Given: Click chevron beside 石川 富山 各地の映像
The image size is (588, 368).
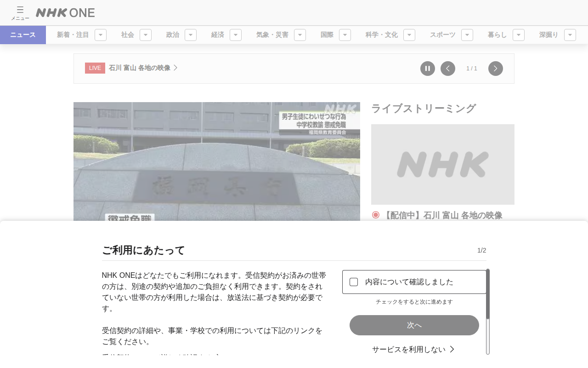Looking at the screenshot, I should (x=175, y=68).
